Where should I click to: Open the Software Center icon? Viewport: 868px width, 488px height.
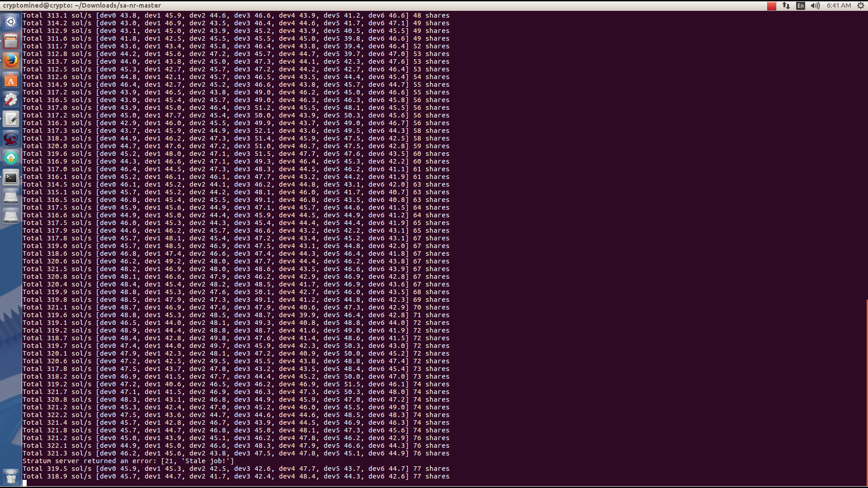pos(11,80)
